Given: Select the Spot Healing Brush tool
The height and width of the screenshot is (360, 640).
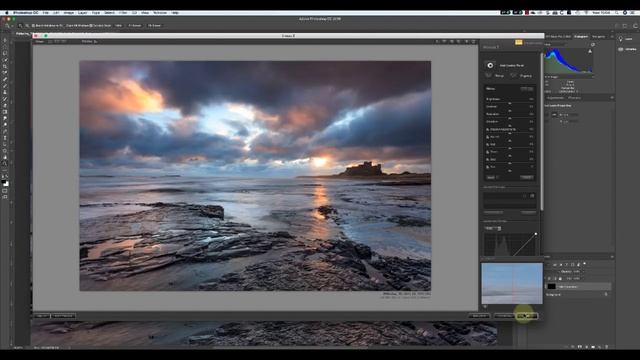Looking at the screenshot, I should (5, 79).
